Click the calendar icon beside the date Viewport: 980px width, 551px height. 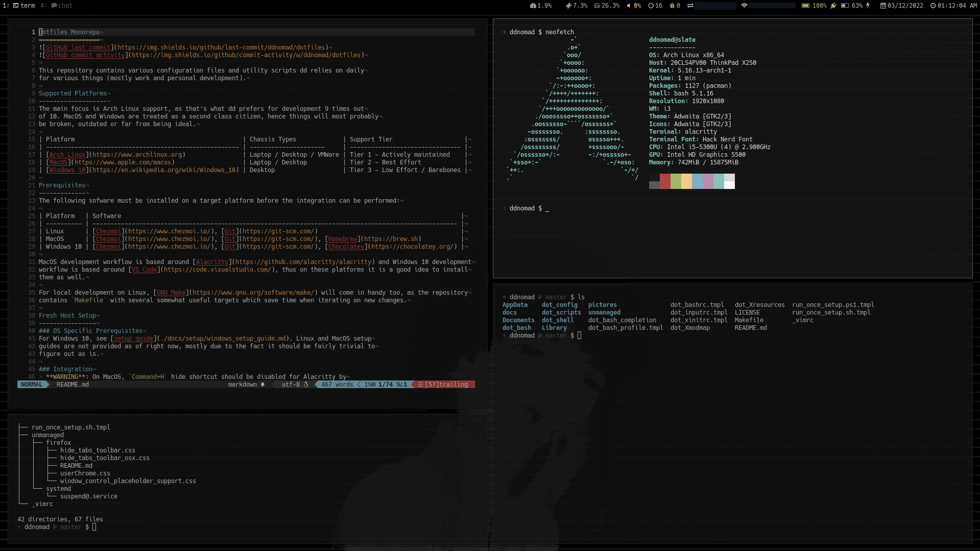point(883,6)
